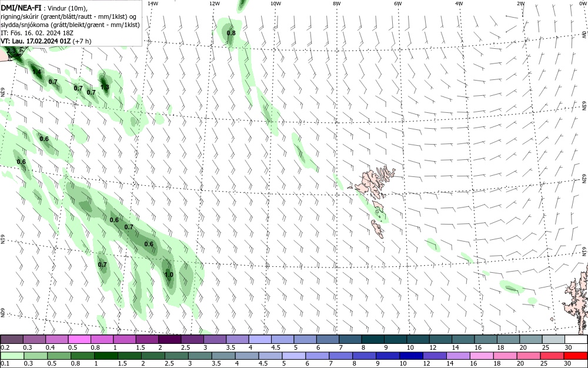This screenshot has height=368, width=588.
Task: Click the white 30 mm snow legend swatch
Action: (576, 339)
